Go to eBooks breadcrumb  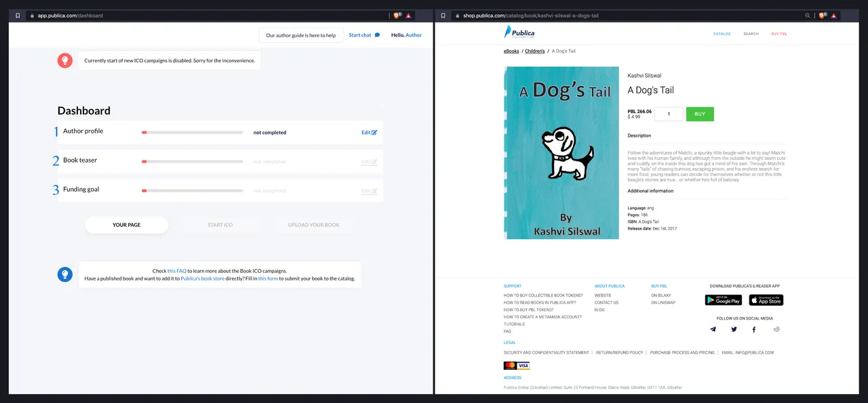coord(511,51)
